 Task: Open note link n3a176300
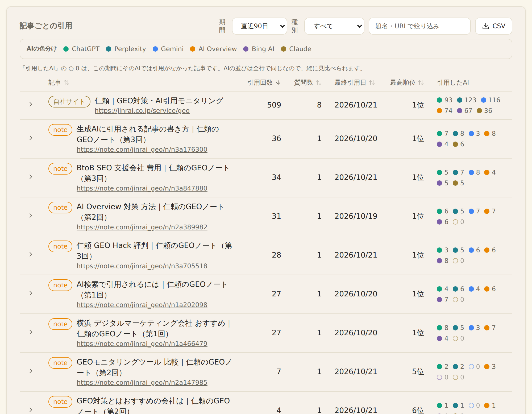142,150
